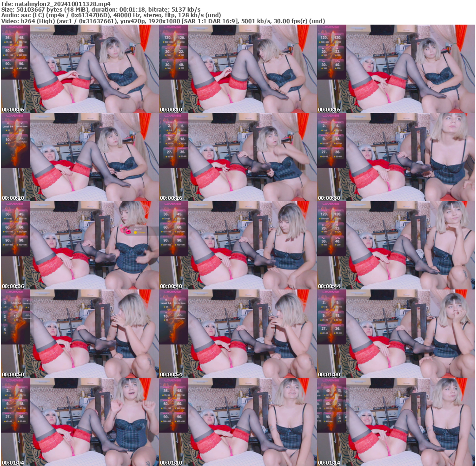Open the 00:01:04 thumbnail
Image resolution: width=476 pixels, height=466 pixels.
(x=79, y=421)
